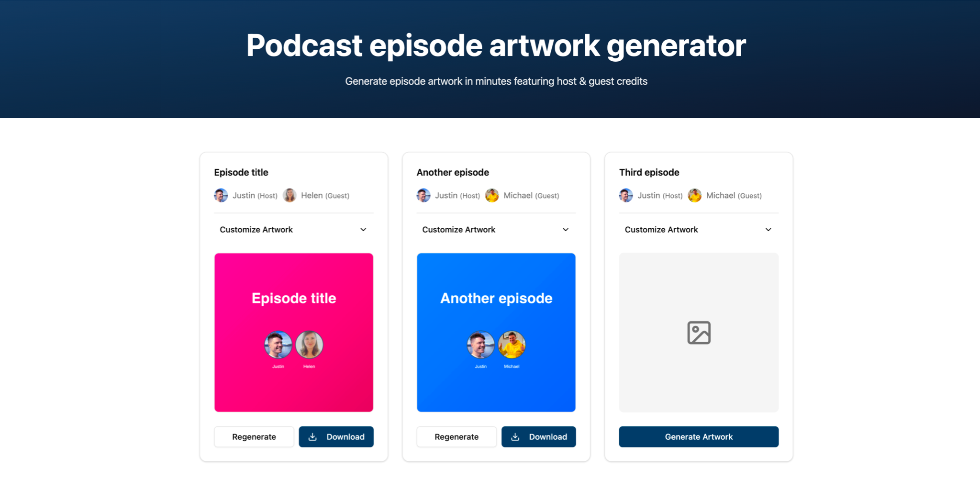This screenshot has height=490, width=980.
Task: Click Helen's guest avatar in first card
Action: pyautogui.click(x=290, y=195)
